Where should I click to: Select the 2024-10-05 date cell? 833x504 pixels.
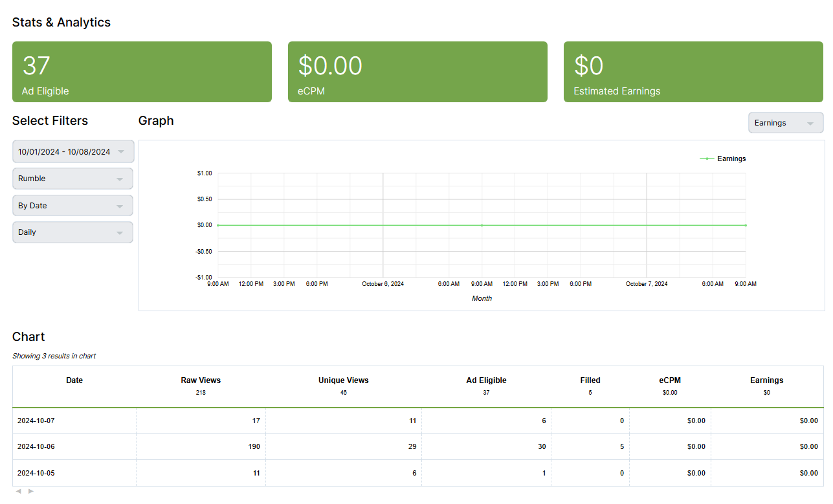pos(74,473)
